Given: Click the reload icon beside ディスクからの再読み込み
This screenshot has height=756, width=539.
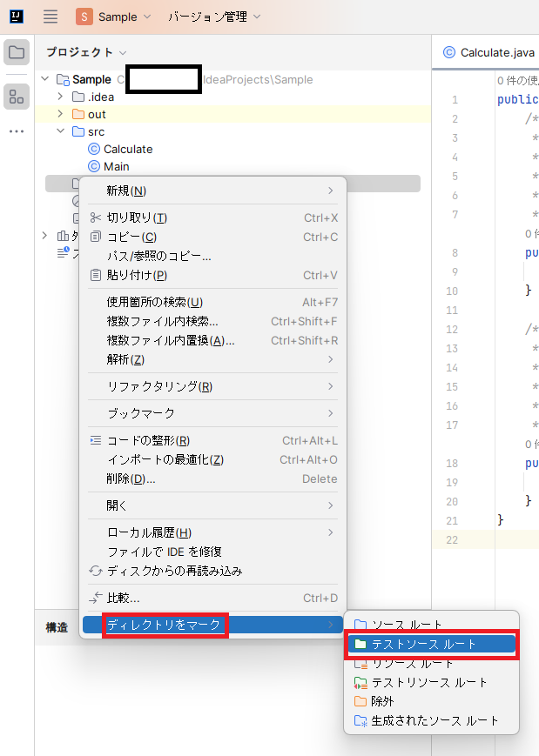Looking at the screenshot, I should pos(96,571).
